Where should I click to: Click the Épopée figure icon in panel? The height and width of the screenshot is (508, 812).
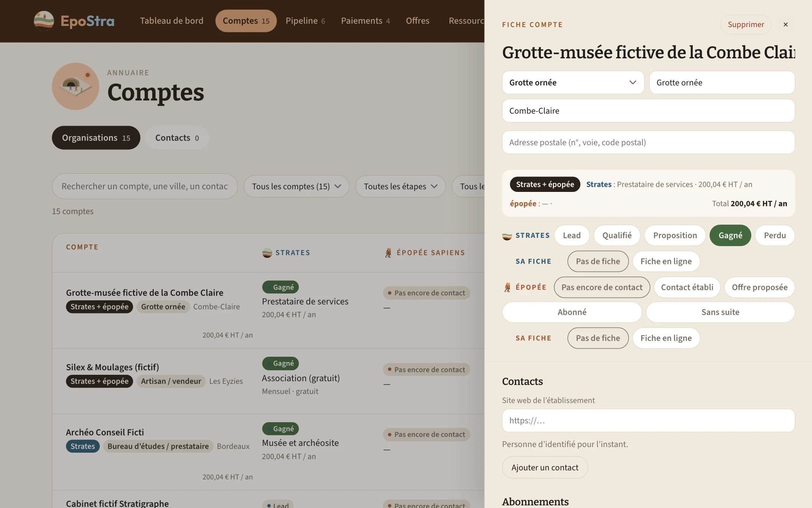[x=507, y=287]
